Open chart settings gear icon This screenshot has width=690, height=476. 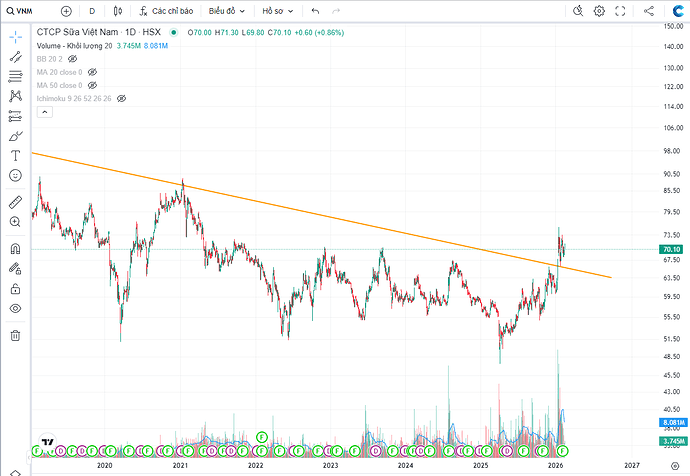(599, 11)
